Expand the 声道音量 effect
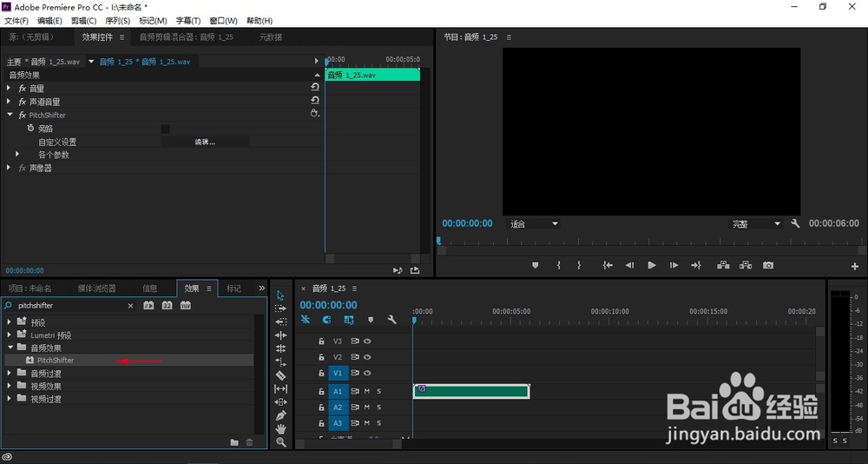Screen dimensions: 868x464 click(x=9, y=102)
